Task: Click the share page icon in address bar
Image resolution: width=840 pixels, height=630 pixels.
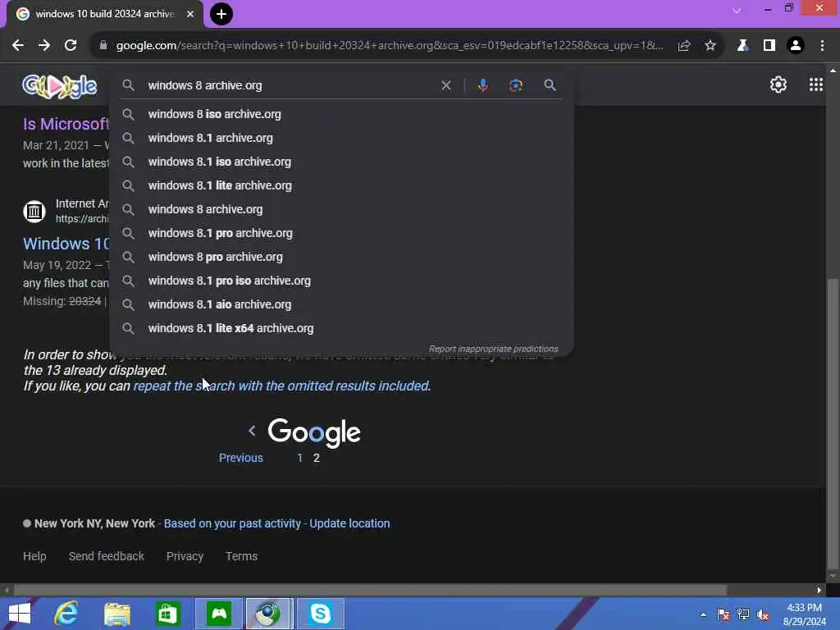Action: pyautogui.click(x=683, y=46)
